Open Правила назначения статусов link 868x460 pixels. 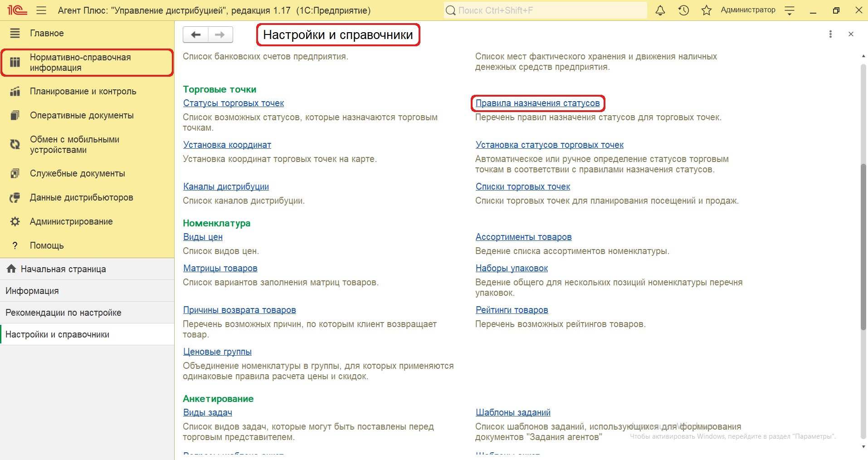tap(537, 103)
